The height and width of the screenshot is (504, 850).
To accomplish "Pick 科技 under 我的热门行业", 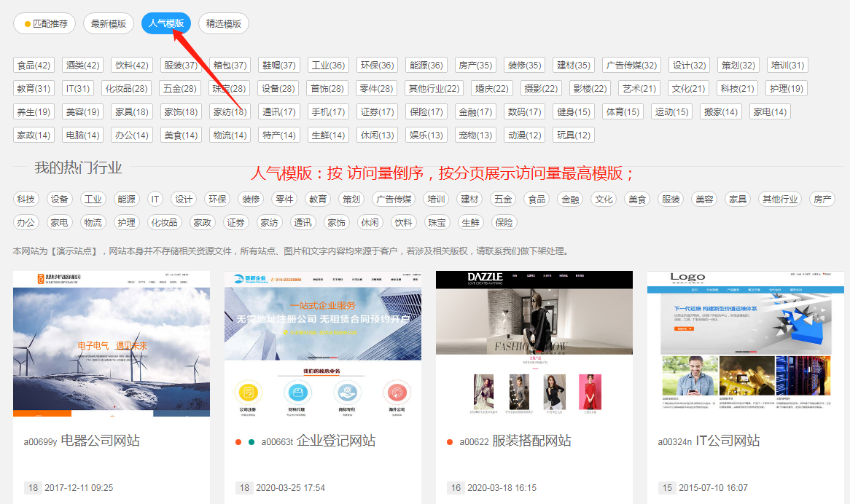I will 26,200.
